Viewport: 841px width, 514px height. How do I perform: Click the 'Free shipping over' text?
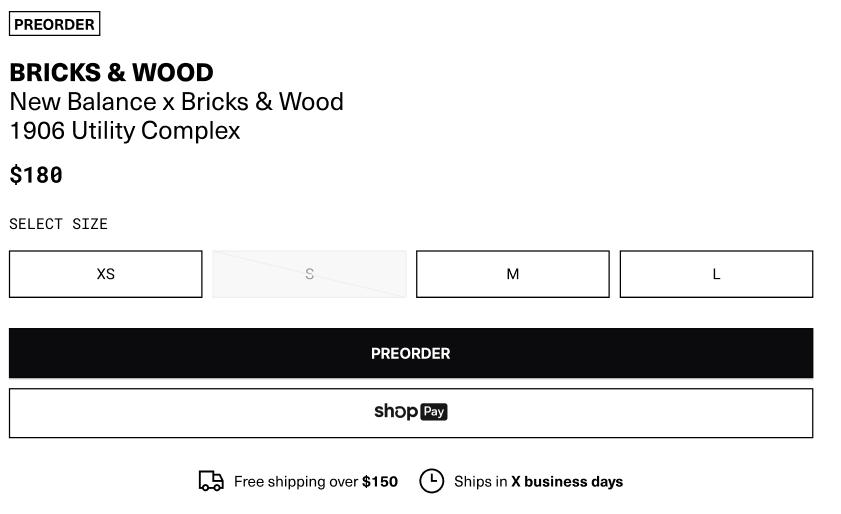[x=296, y=481]
